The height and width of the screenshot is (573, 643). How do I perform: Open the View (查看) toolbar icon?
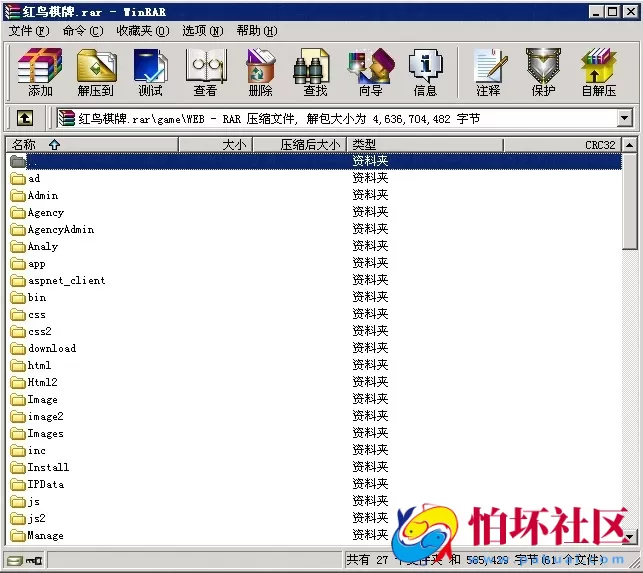pyautogui.click(x=205, y=73)
